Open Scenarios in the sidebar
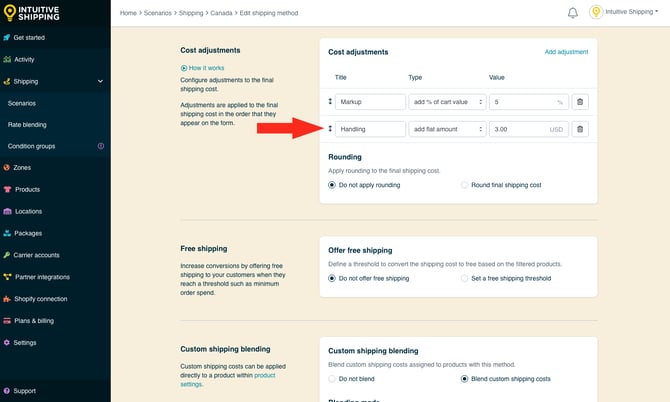 coord(22,103)
